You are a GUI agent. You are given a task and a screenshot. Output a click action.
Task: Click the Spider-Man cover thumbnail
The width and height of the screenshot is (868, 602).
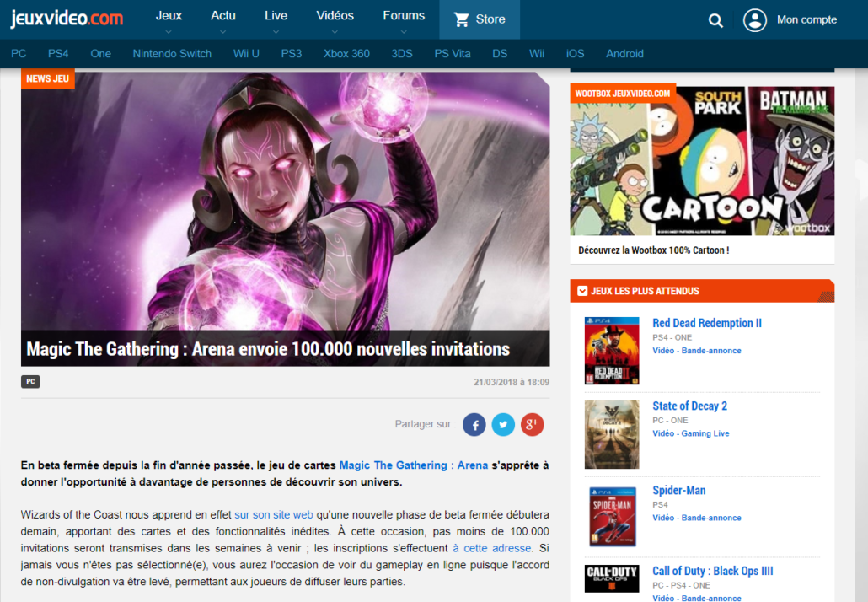coord(612,516)
